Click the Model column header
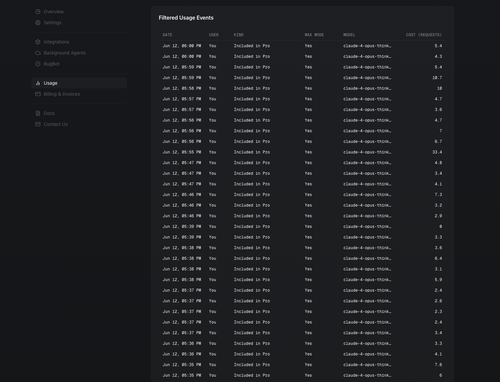 (x=349, y=35)
